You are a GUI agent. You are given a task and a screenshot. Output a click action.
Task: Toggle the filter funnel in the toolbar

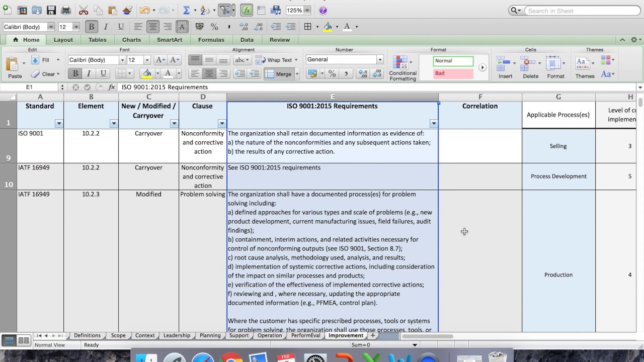225,10
